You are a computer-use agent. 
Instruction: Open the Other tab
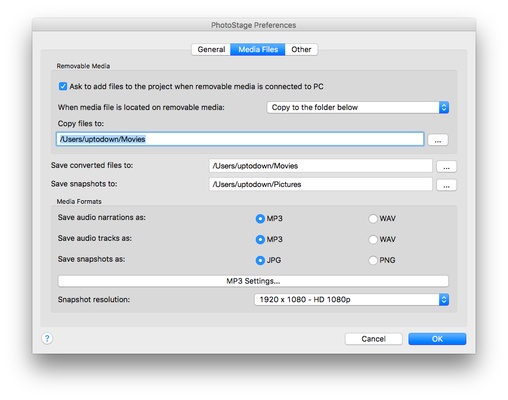click(301, 49)
